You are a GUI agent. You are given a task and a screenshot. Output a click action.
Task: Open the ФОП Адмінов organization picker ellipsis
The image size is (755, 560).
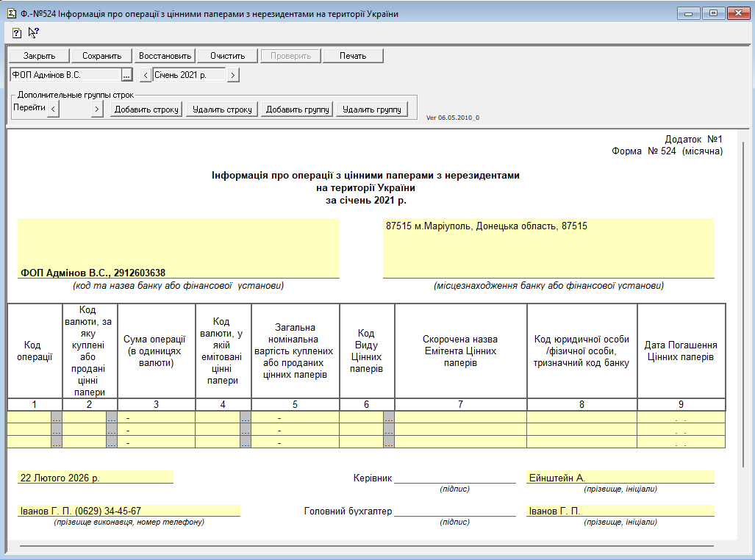pos(126,75)
